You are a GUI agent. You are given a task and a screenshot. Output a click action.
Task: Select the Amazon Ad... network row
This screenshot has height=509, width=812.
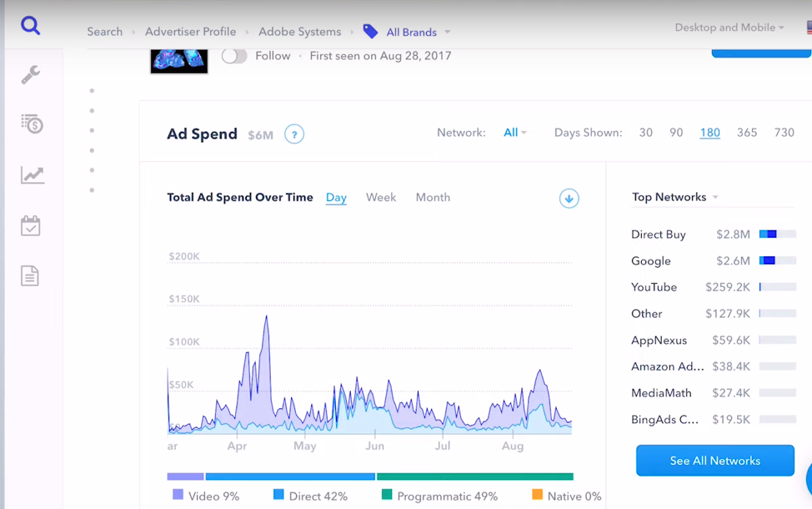click(713, 366)
